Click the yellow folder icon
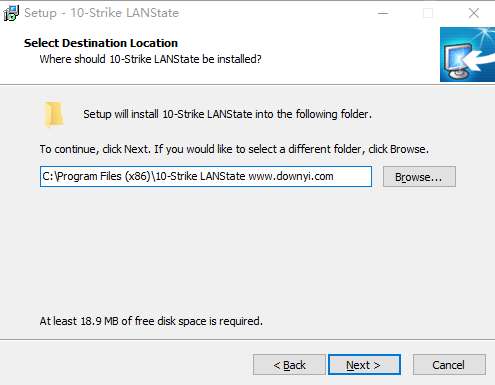495x385 pixels. pos(53,114)
